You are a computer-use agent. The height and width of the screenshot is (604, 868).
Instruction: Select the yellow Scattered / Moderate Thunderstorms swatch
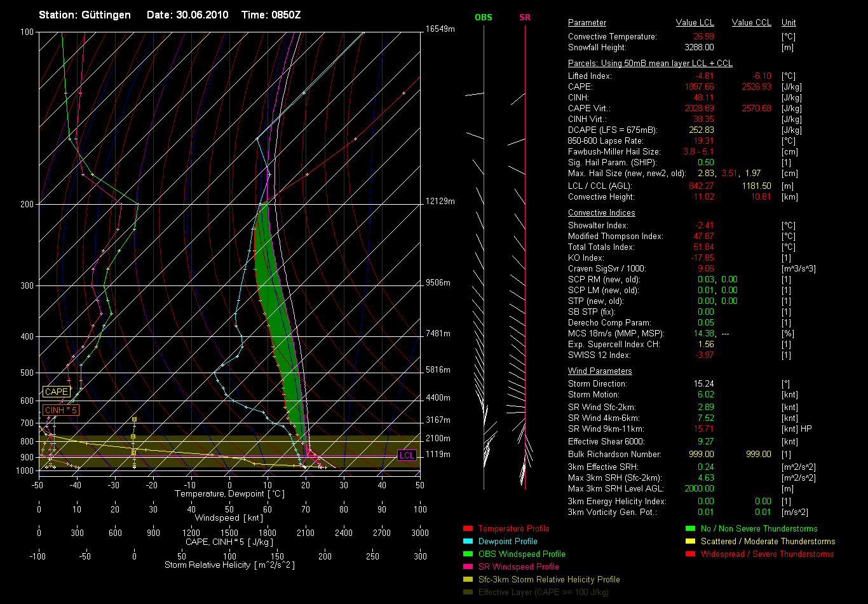[691, 541]
